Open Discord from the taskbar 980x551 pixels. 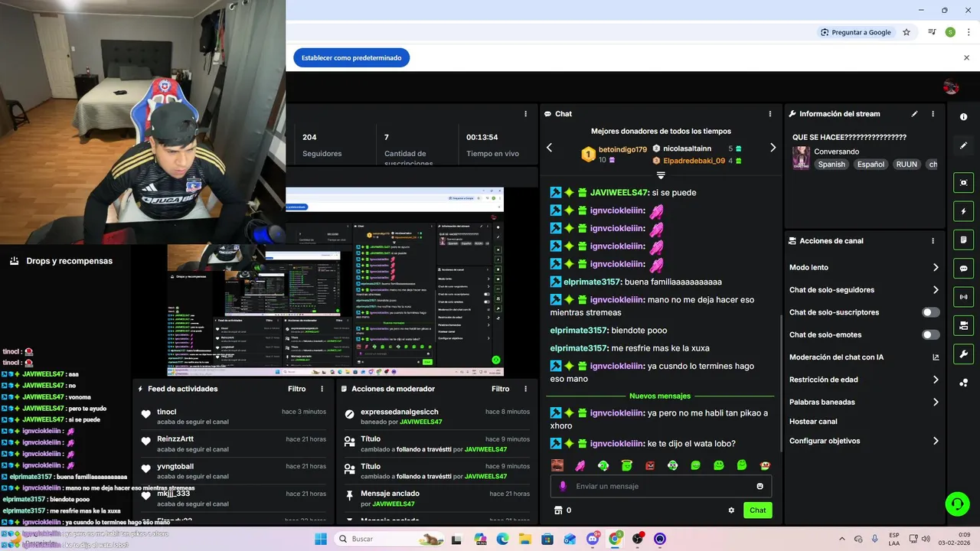tap(592, 539)
